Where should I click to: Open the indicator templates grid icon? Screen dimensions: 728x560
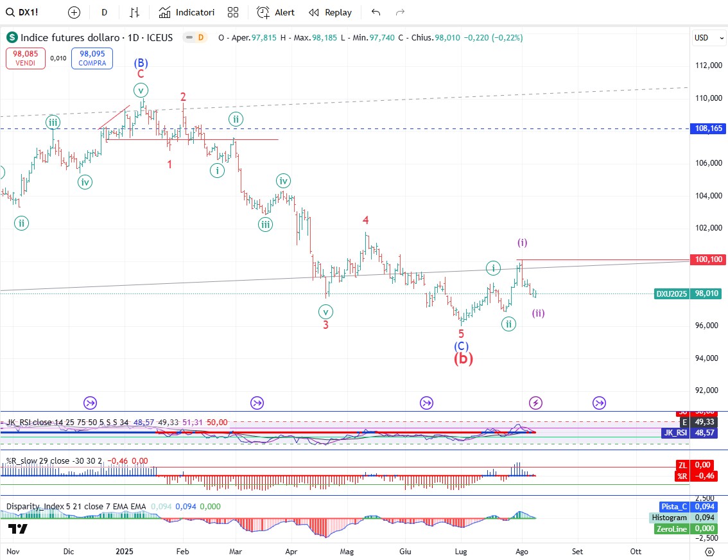(233, 13)
